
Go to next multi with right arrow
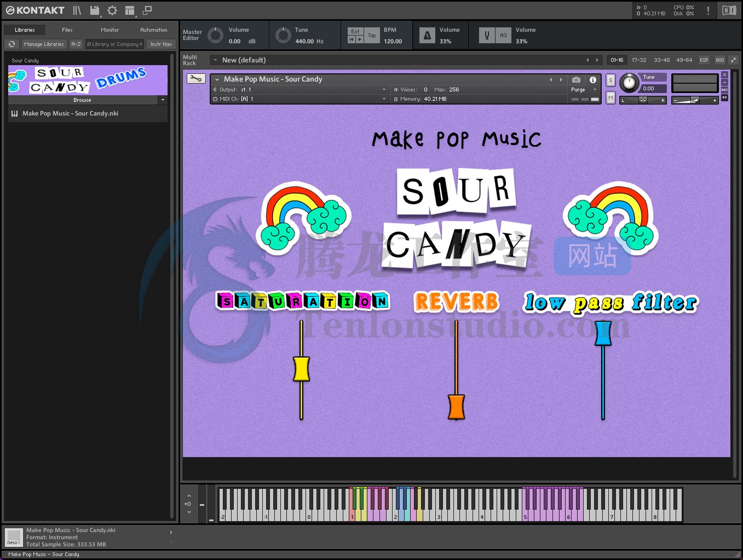pos(597,60)
